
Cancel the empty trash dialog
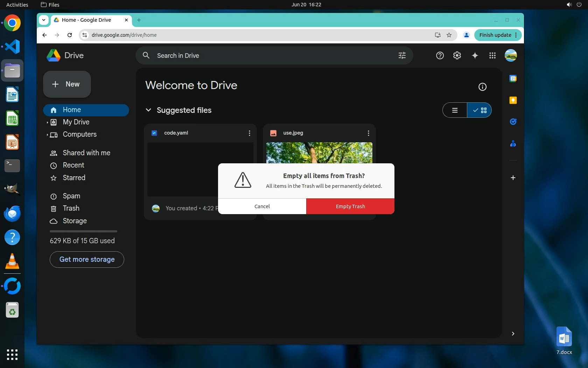[262, 206]
